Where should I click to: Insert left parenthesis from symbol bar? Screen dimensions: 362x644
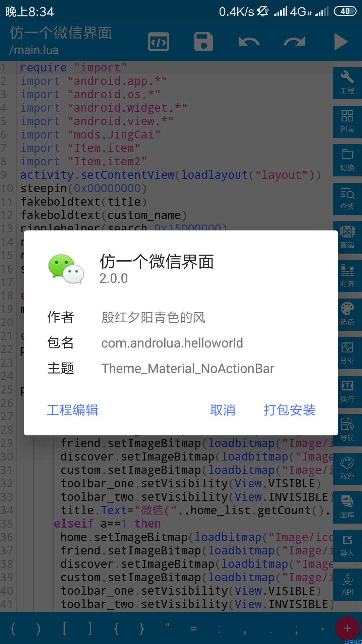tap(13, 628)
